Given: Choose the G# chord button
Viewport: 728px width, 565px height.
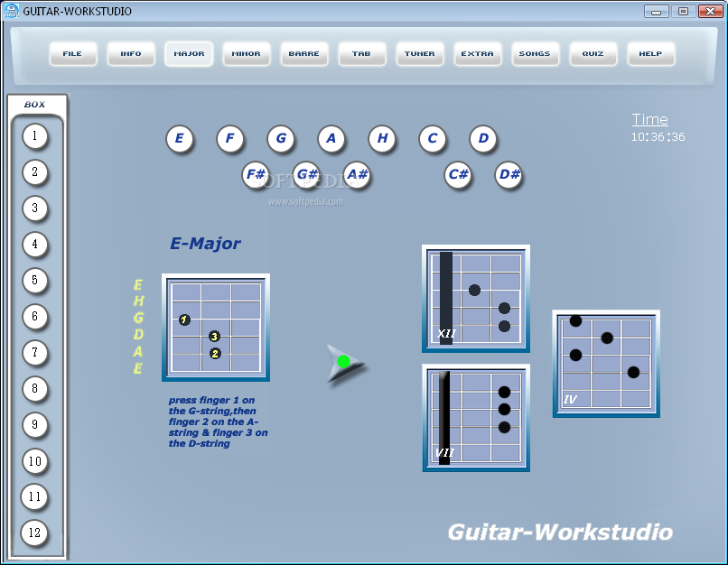Looking at the screenshot, I should [306, 175].
